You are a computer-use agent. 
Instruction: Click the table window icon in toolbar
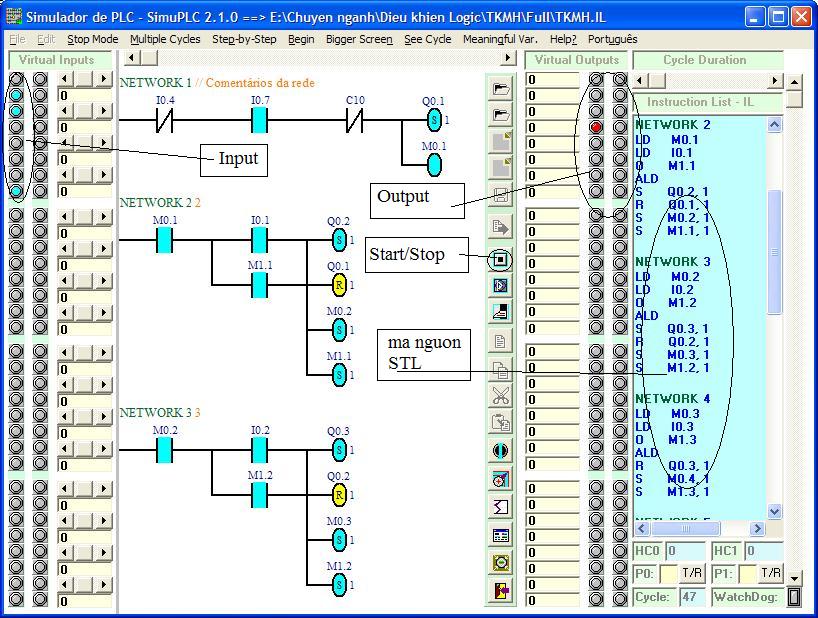[x=501, y=535]
